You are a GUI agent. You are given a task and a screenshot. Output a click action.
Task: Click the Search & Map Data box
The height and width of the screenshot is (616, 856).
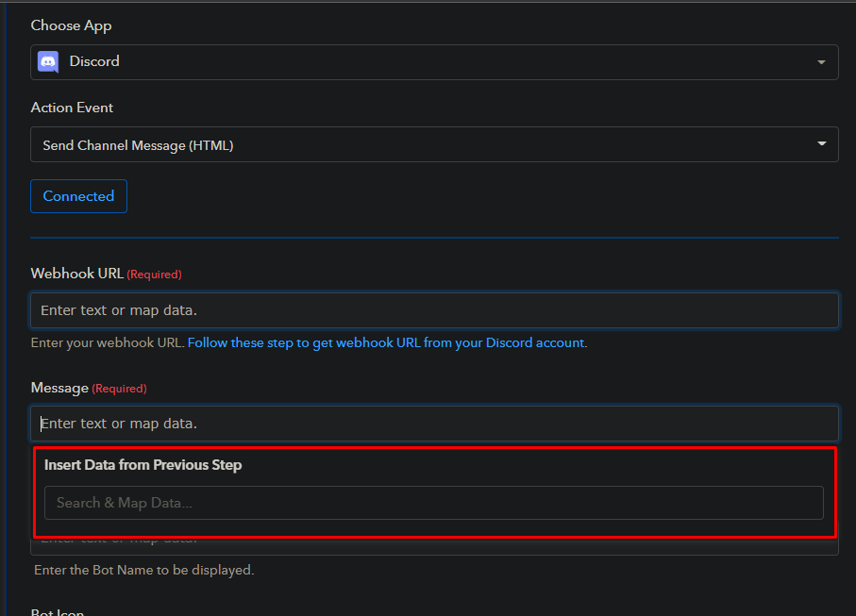(x=433, y=503)
